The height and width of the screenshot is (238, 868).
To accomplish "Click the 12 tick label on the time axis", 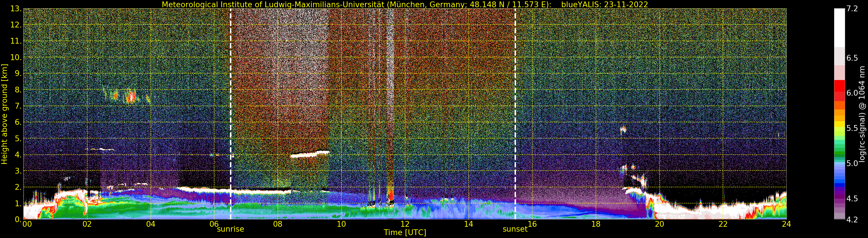I will (x=405, y=224).
